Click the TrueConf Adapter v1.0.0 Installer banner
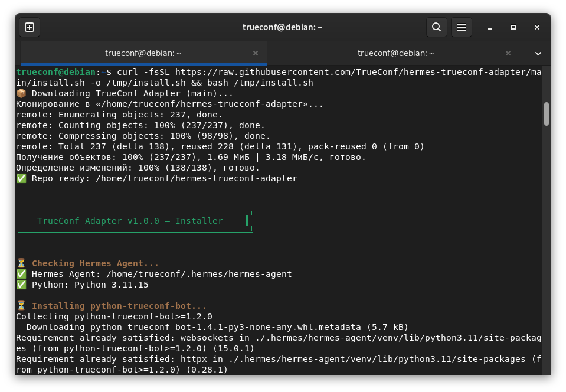This screenshot has height=392, width=566. [x=135, y=221]
